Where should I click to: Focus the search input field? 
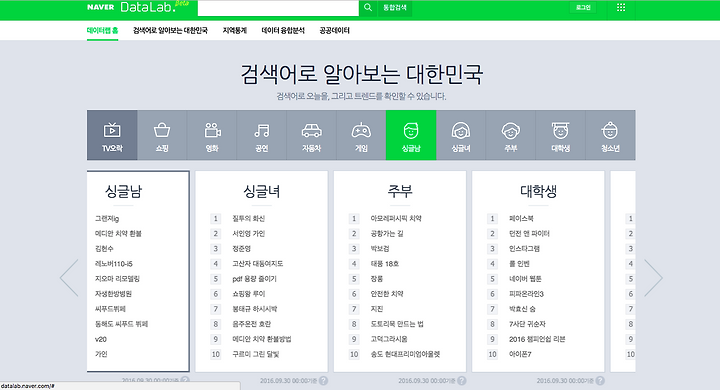point(278,8)
